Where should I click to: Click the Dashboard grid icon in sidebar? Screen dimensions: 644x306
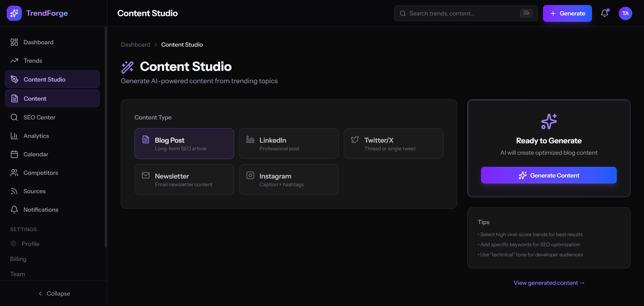(14, 42)
